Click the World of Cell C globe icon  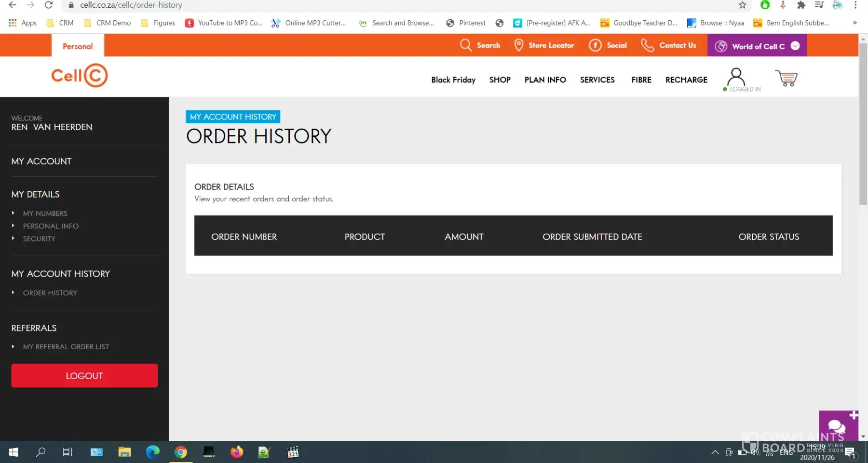(721, 46)
